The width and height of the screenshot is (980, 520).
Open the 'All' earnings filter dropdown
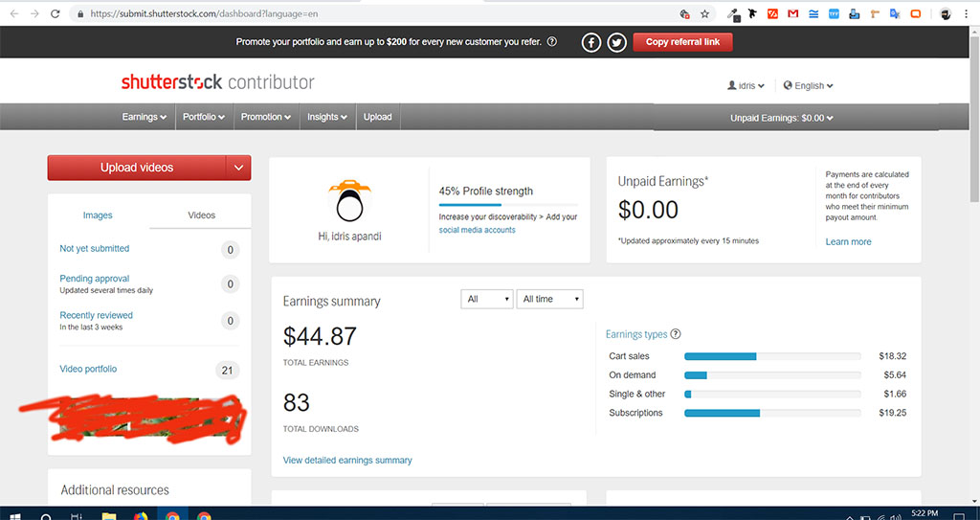coord(487,299)
